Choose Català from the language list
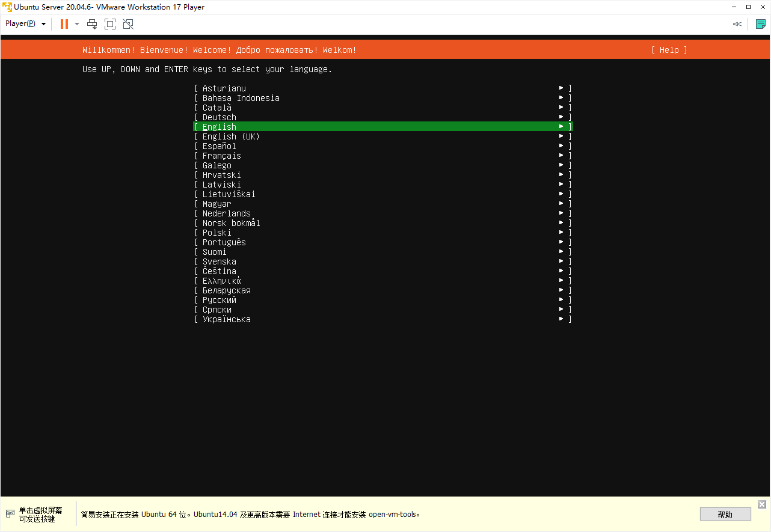Viewport: 771px width, 532px height. [383, 108]
